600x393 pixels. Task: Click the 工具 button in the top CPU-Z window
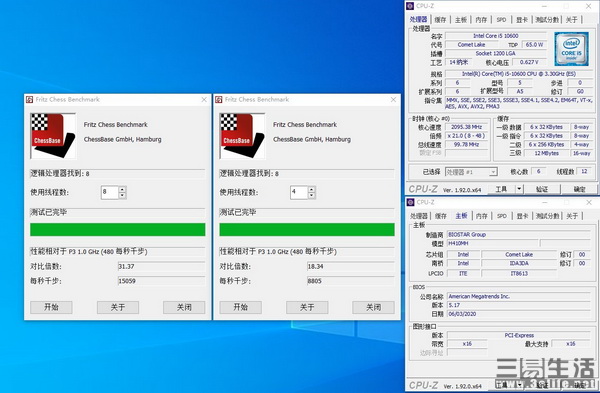coord(501,189)
